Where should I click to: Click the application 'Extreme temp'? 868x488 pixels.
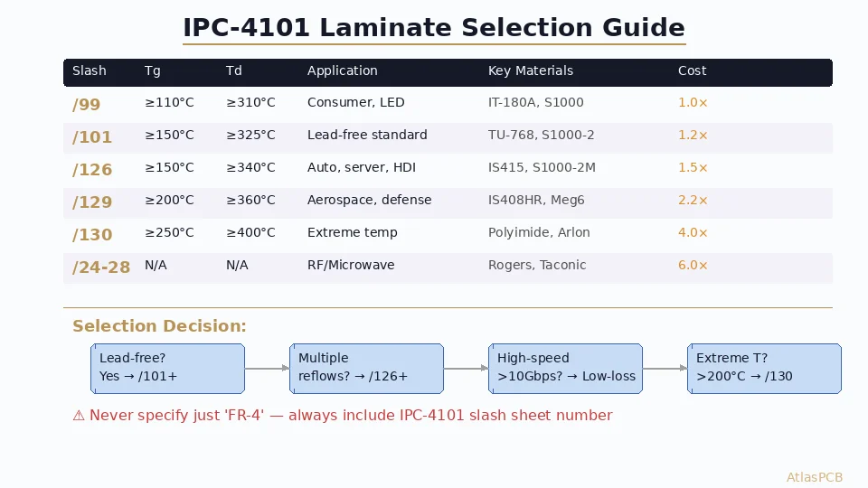coord(352,232)
